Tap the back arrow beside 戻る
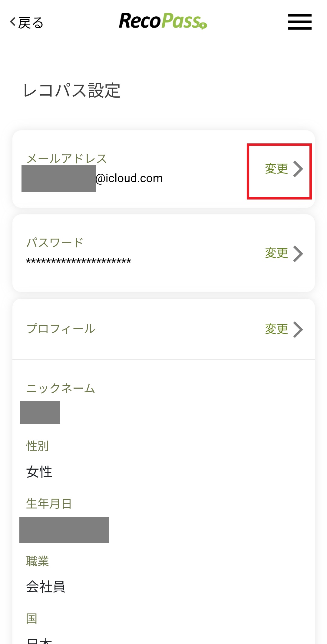 pyautogui.click(x=13, y=22)
